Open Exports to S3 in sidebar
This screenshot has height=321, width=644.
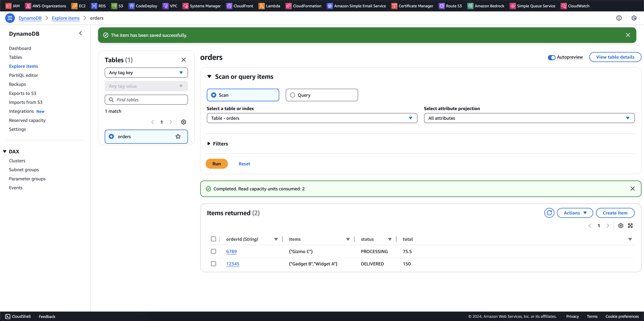click(23, 93)
